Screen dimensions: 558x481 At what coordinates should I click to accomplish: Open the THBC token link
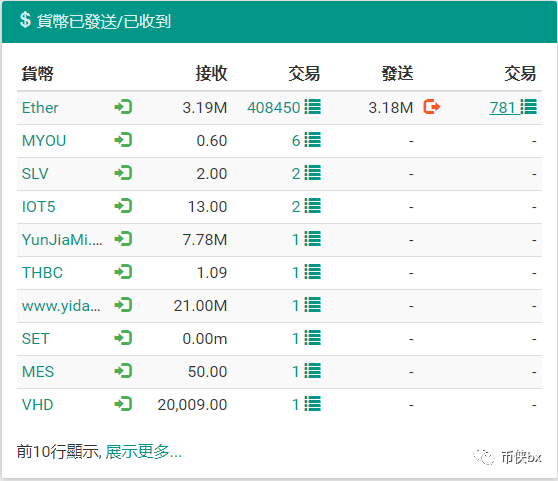(42, 273)
